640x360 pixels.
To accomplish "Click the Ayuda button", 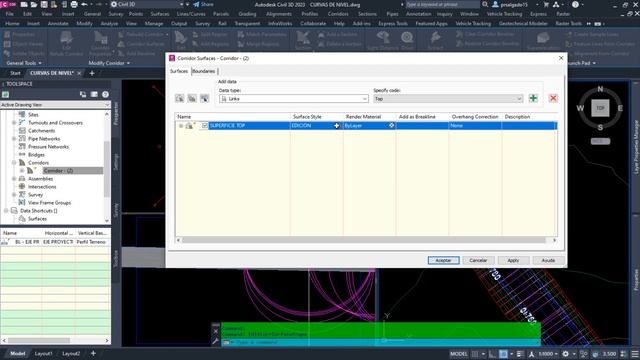I will [x=548, y=260].
